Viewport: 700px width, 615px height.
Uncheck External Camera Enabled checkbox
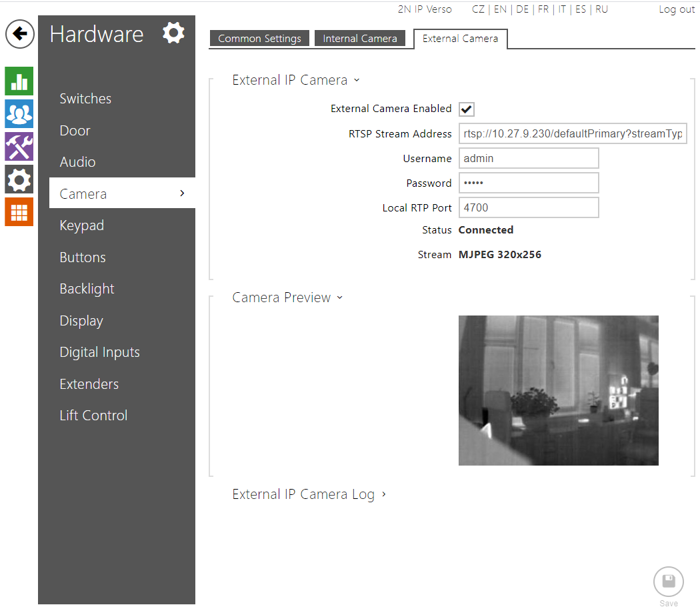coord(467,109)
